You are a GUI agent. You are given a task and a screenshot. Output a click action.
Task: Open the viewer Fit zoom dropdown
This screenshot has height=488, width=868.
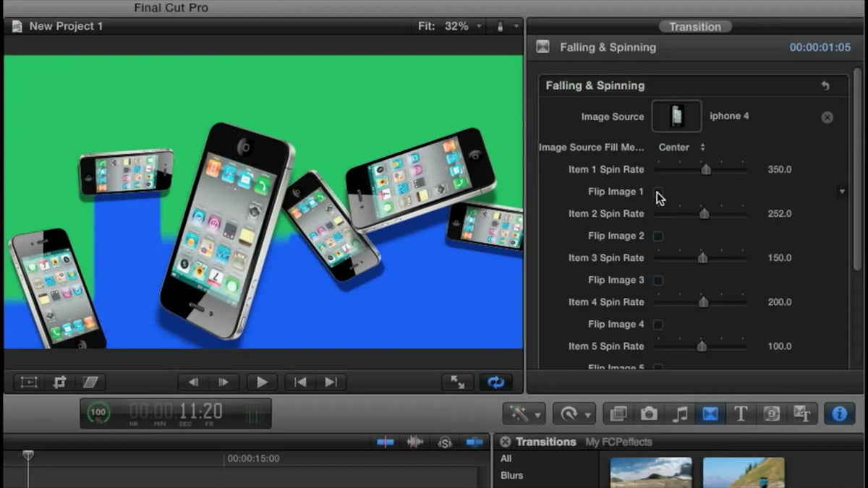tap(450, 26)
